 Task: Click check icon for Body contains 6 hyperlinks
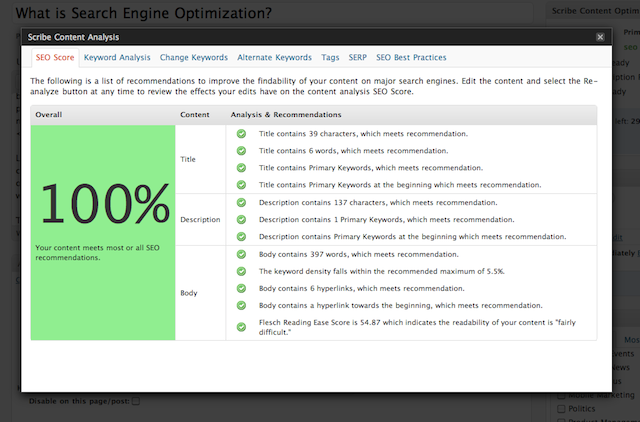click(x=241, y=289)
